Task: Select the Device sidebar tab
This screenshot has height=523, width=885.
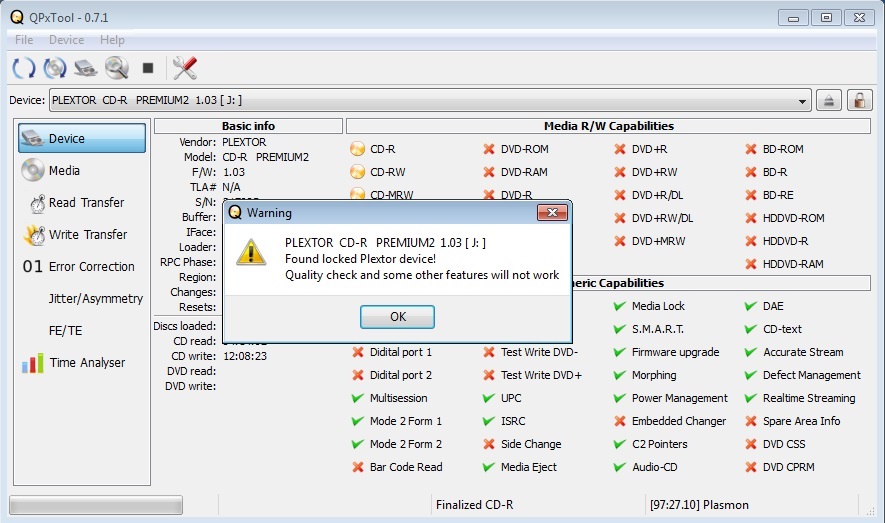Action: 82,138
